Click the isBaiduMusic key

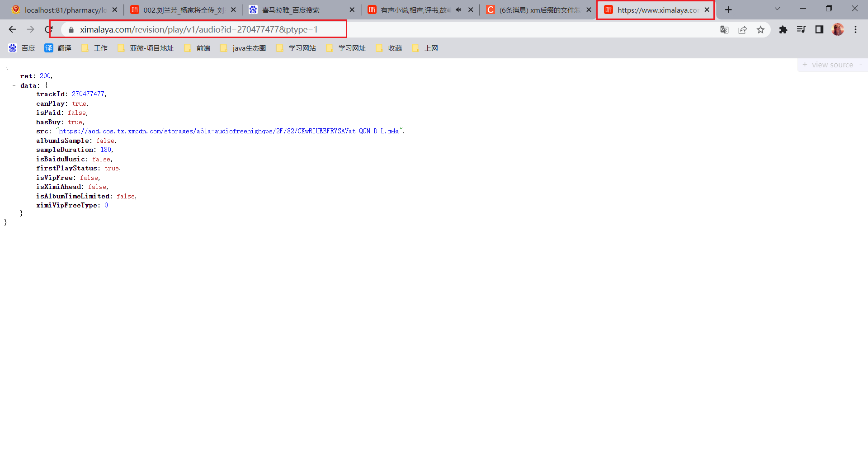(x=61, y=159)
